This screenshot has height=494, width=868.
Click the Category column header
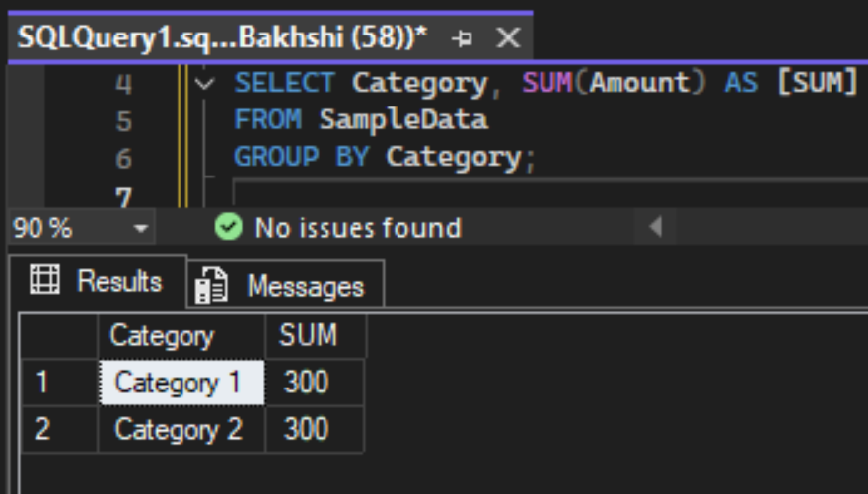click(181, 336)
